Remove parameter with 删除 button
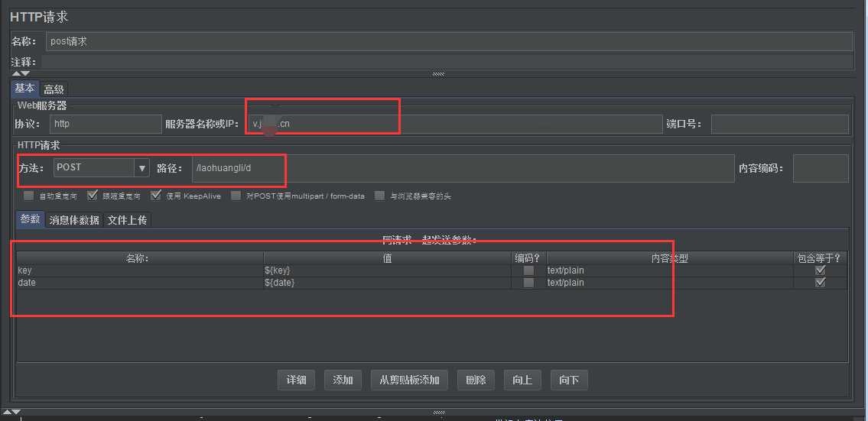868x421 pixels. pyautogui.click(x=476, y=380)
